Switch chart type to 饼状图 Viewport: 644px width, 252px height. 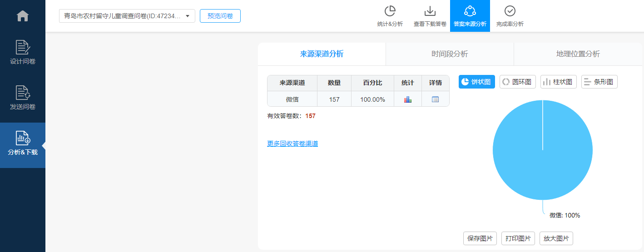point(476,82)
